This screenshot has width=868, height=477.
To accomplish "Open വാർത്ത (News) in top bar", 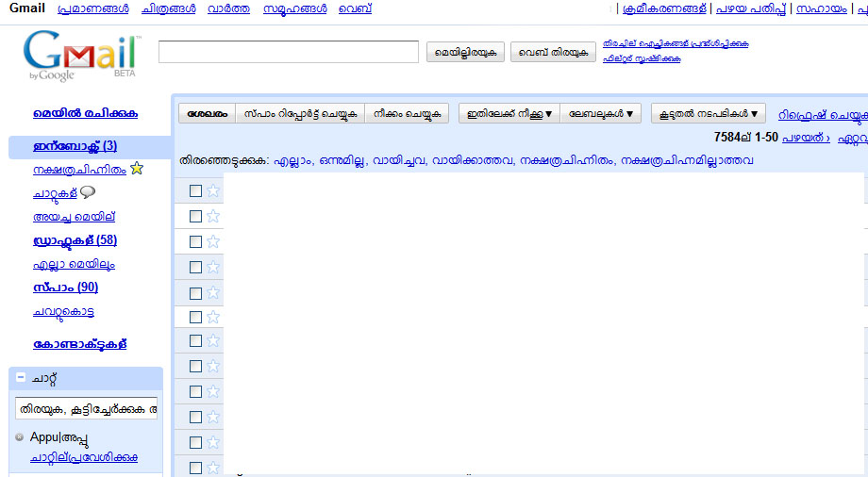I will [228, 8].
